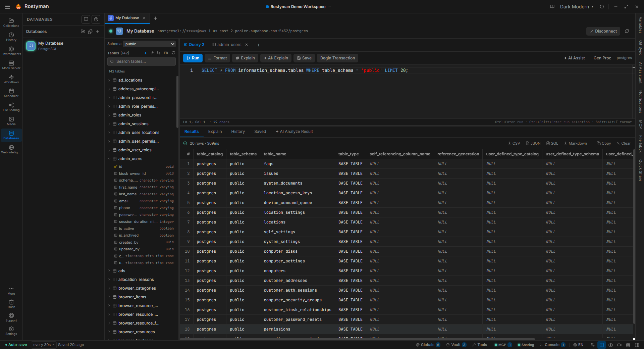
Task: Toggle the Auto-save indicator
Action: 16,345
